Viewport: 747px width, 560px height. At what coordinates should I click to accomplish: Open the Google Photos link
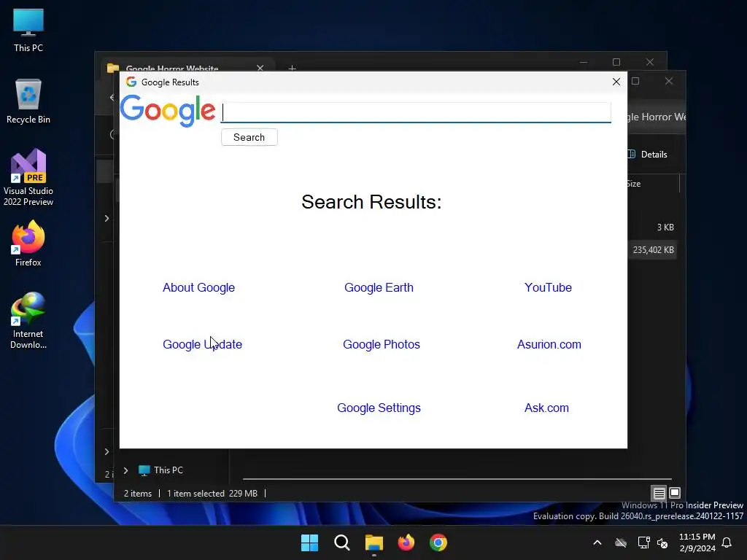pyautogui.click(x=381, y=344)
